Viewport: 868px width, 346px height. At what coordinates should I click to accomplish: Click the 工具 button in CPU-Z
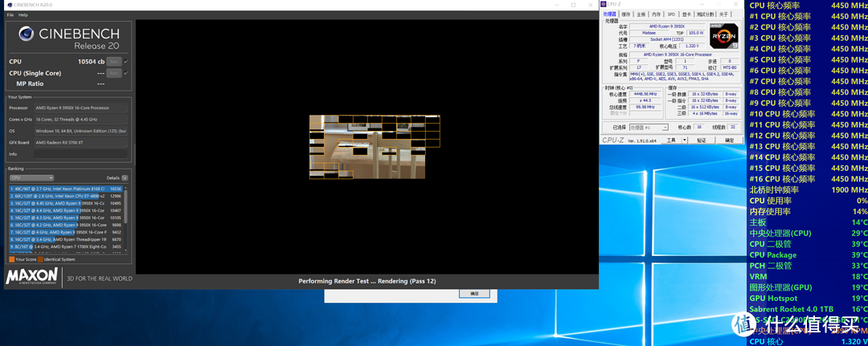click(x=671, y=140)
